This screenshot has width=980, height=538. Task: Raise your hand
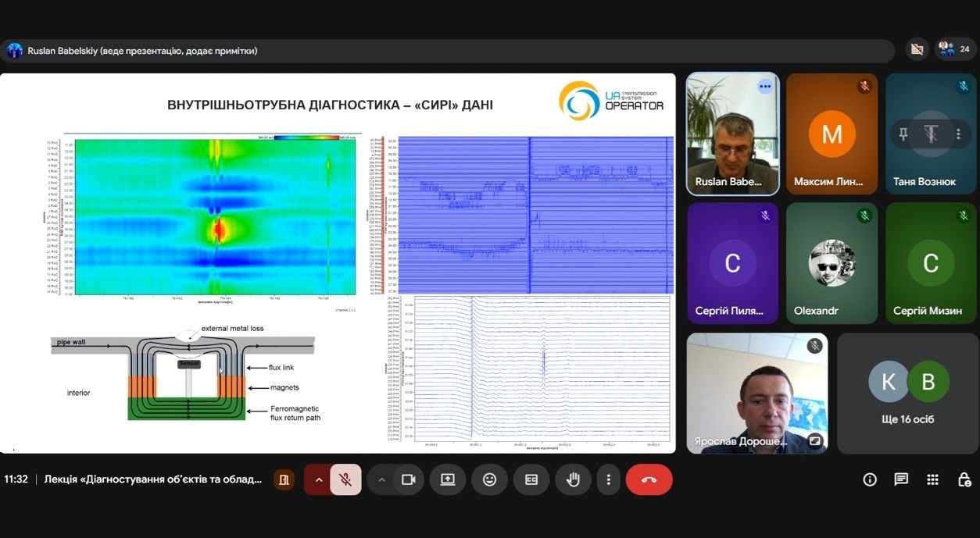[574, 479]
